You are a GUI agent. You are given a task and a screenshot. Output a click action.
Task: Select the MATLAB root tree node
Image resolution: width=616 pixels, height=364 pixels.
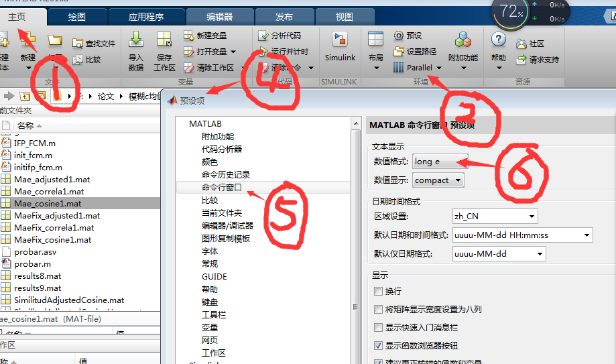click(205, 124)
